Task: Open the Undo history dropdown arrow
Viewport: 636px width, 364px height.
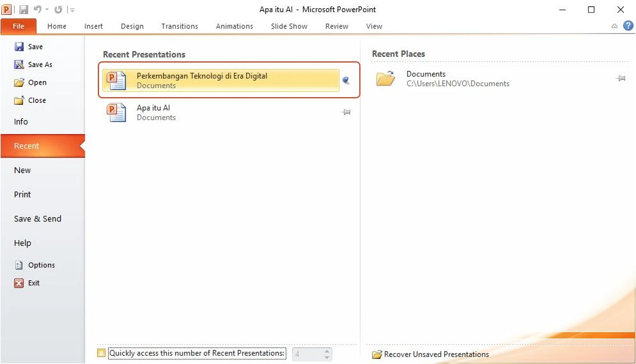Action: pos(47,10)
